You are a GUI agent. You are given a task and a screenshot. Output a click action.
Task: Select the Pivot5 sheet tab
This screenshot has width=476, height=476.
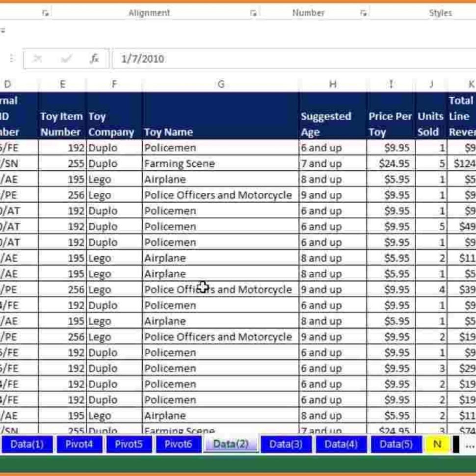pyautogui.click(x=130, y=444)
